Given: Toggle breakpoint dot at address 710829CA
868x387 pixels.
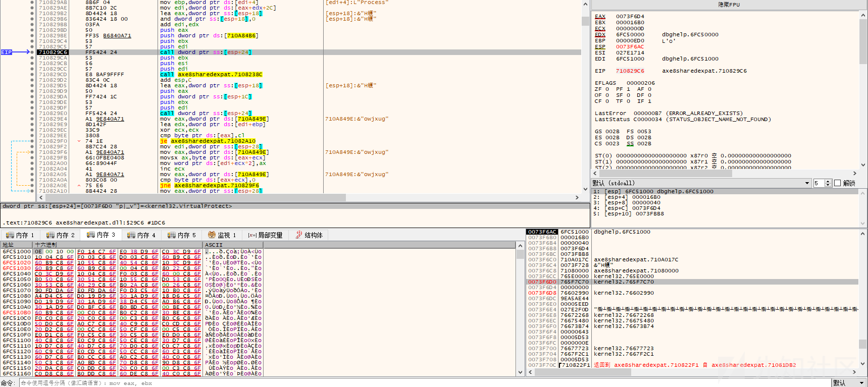Looking at the screenshot, I should pyautogui.click(x=32, y=58).
